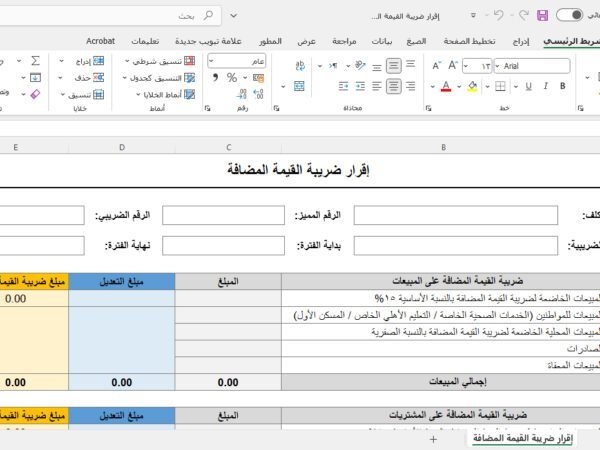Click the search magnifier icon
The image size is (600, 450).
coord(208,15)
